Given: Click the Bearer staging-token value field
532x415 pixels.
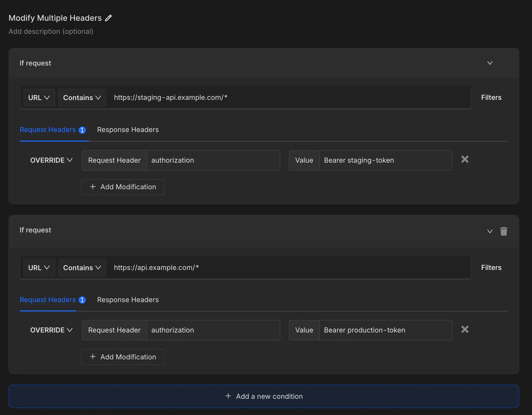Looking at the screenshot, I should coord(385,161).
